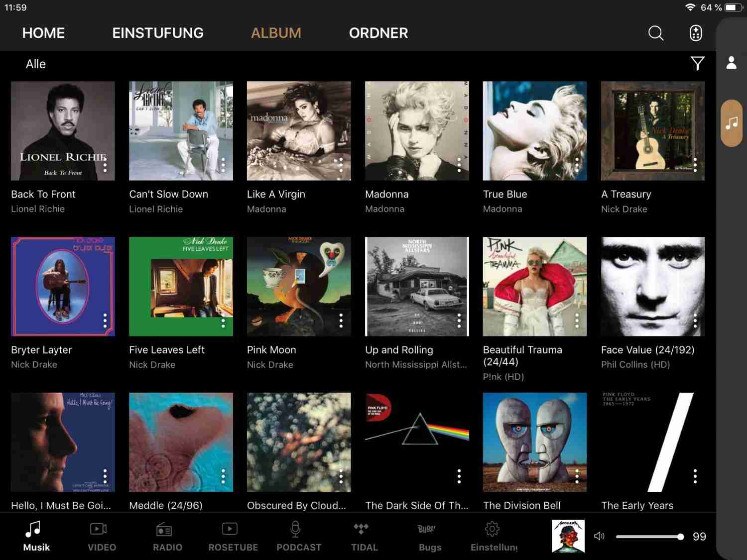Open the now playing Metallica cover
The image size is (747, 560).
tap(568, 536)
